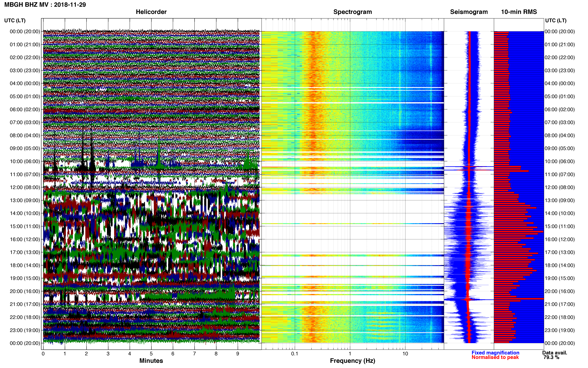The height and width of the screenshot is (368, 588).
Task: Click the Seismogram panel heading
Action: pos(469,12)
